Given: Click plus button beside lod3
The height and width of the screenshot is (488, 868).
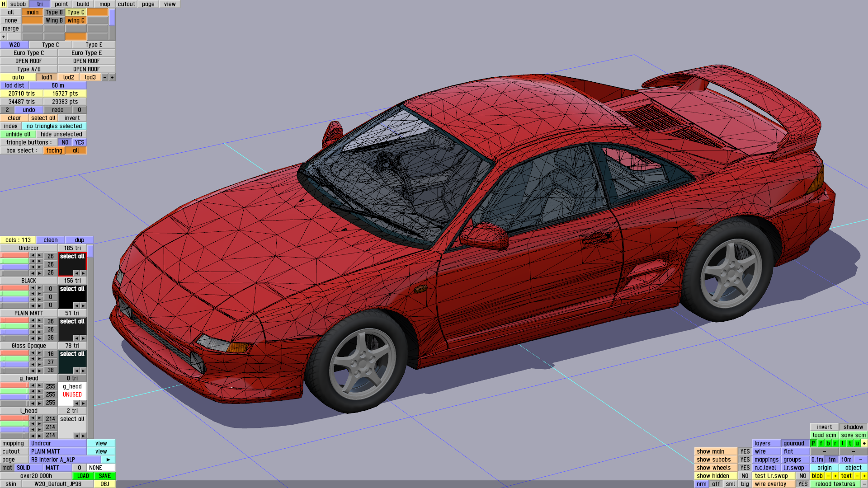Looking at the screenshot, I should (112, 77).
